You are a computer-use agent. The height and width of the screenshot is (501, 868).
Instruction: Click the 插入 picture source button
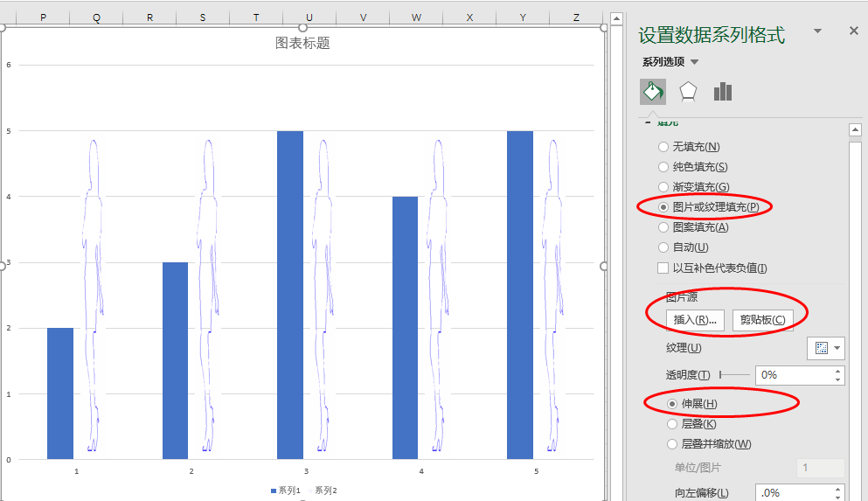695,320
